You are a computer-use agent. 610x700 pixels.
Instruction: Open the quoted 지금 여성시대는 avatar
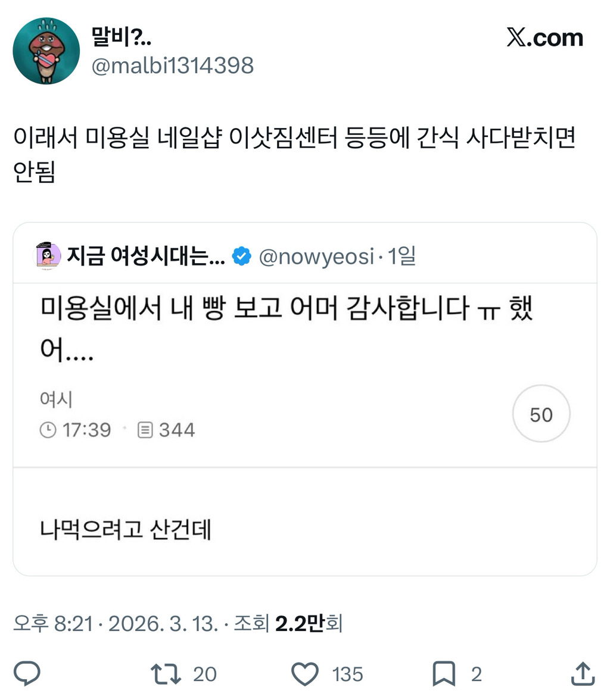point(48,257)
